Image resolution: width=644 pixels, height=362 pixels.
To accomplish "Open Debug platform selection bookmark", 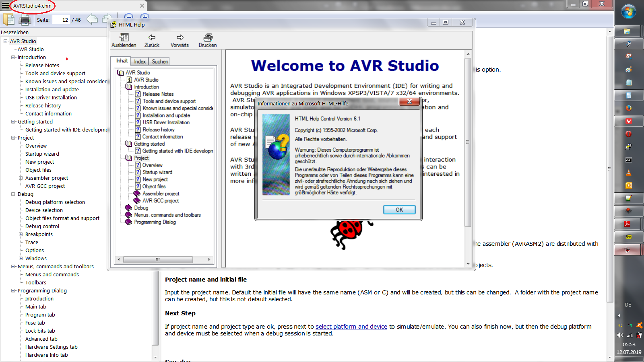I will tap(55, 202).
